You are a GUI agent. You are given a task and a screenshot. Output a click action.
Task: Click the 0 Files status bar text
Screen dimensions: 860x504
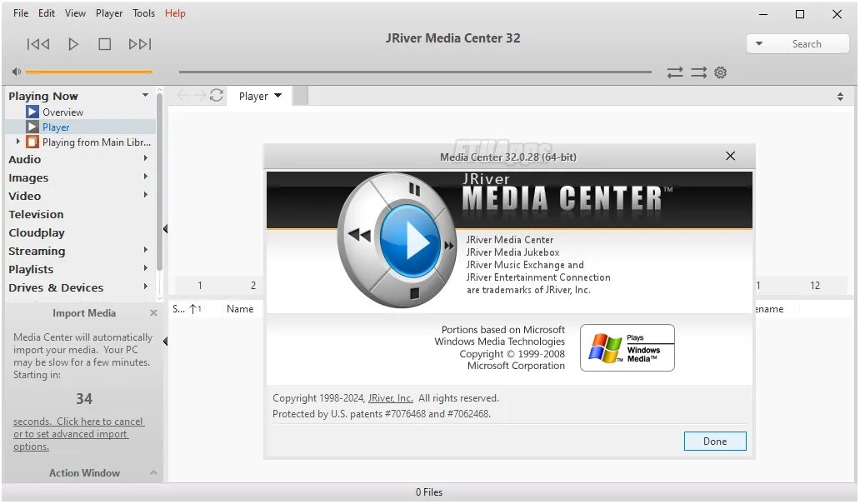429,492
